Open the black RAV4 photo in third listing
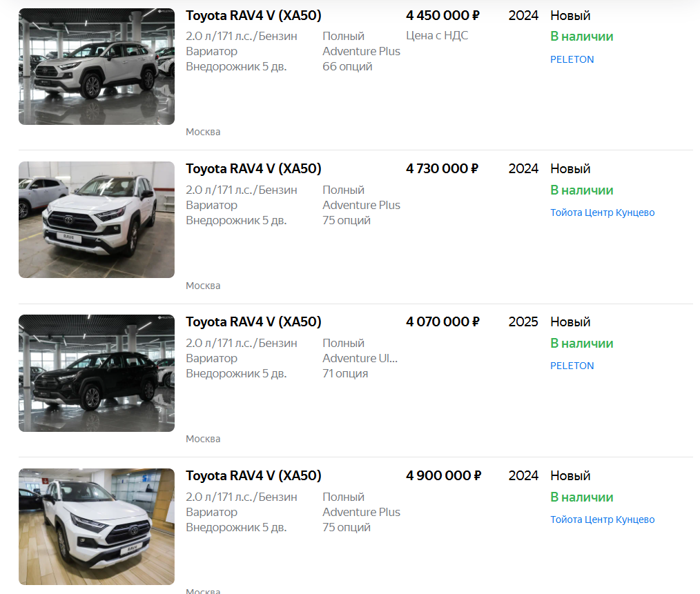 (x=97, y=373)
